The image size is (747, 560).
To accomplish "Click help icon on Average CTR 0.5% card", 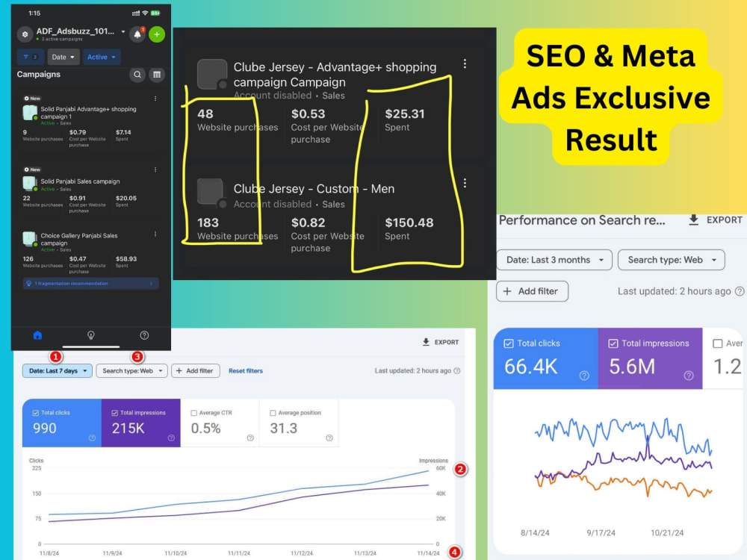I will (x=250, y=438).
